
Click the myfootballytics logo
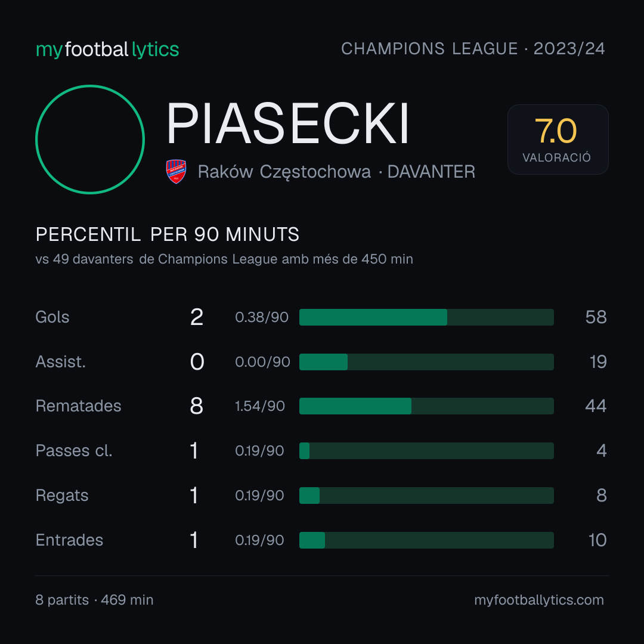107,49
